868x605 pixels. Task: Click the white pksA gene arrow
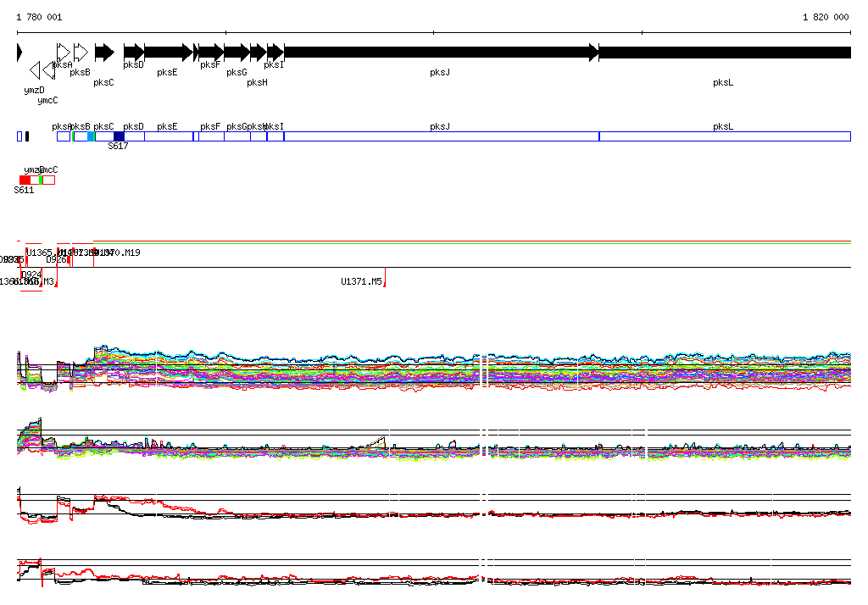[64, 53]
